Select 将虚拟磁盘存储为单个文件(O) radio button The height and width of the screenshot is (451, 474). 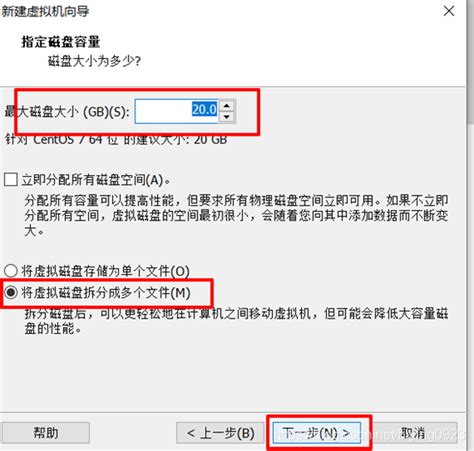pyautogui.click(x=11, y=271)
